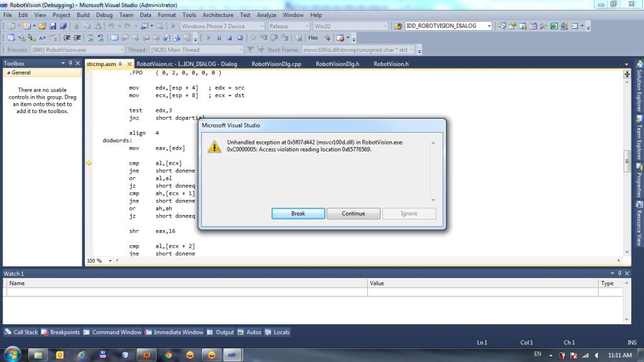644x362 pixels.
Task: Open Google Chrome from the taskbar
Action: [x=168, y=354]
